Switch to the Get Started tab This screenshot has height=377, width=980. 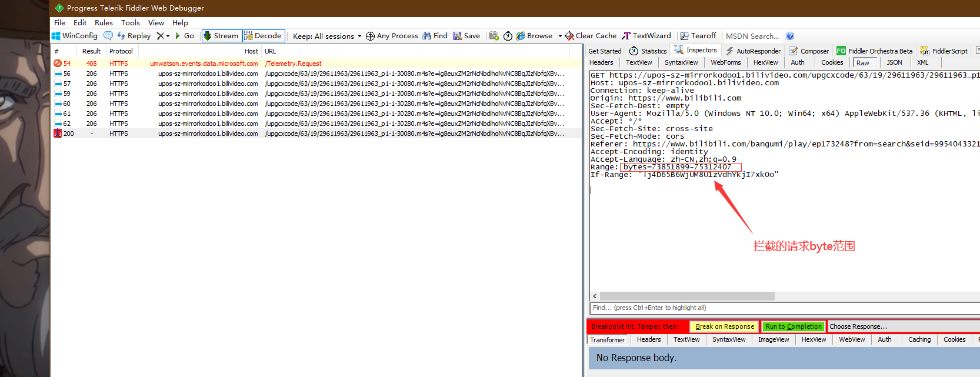click(x=605, y=51)
